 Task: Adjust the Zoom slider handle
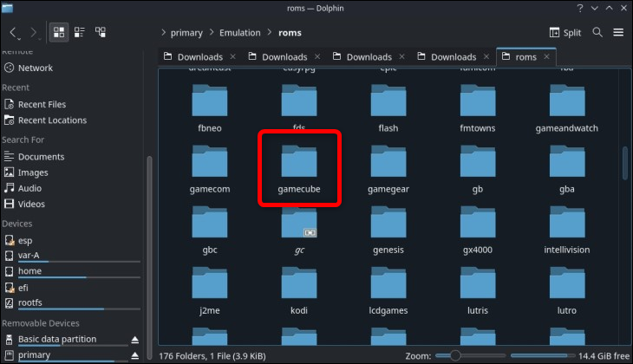[455, 355]
